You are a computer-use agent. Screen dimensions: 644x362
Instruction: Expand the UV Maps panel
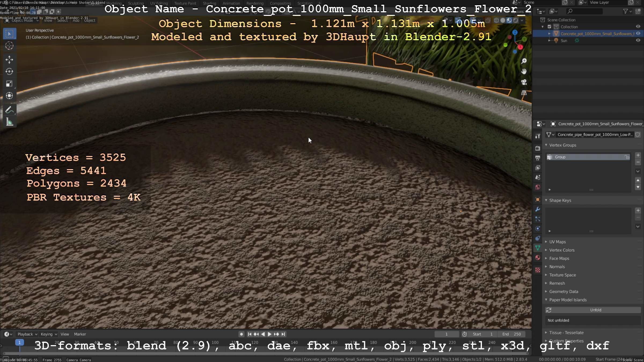(x=546, y=242)
